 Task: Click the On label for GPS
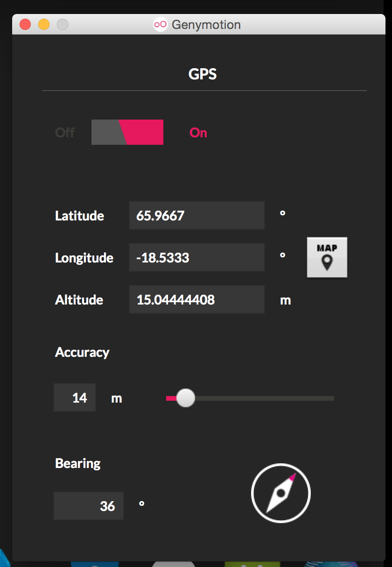(198, 133)
